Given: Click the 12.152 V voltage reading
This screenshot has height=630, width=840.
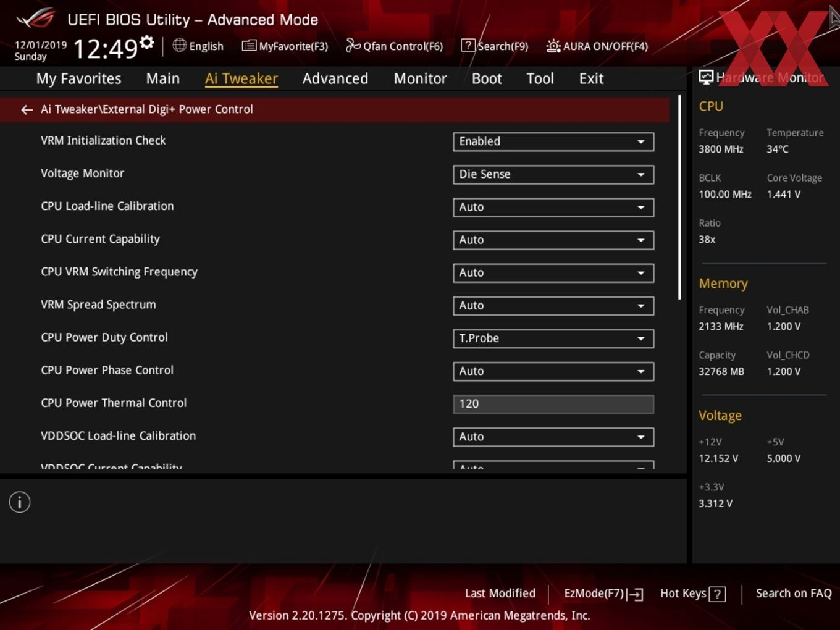Looking at the screenshot, I should coord(718,458).
